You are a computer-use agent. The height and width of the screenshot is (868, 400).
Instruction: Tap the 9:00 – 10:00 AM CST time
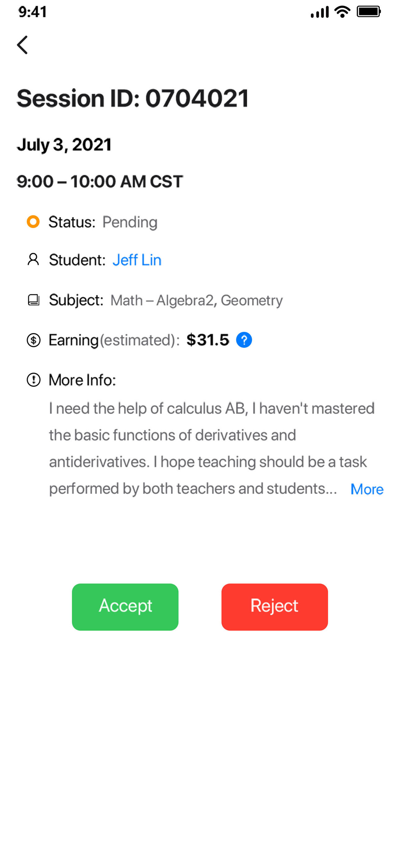tap(100, 181)
